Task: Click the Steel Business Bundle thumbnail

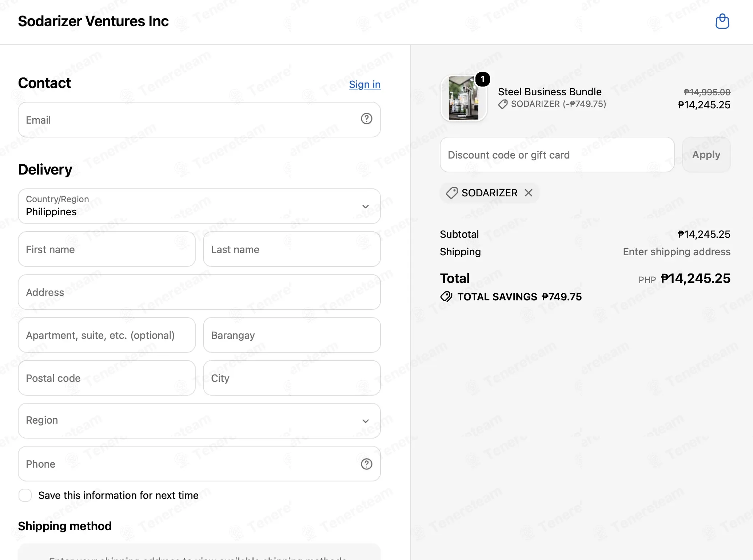Action: tap(463, 98)
